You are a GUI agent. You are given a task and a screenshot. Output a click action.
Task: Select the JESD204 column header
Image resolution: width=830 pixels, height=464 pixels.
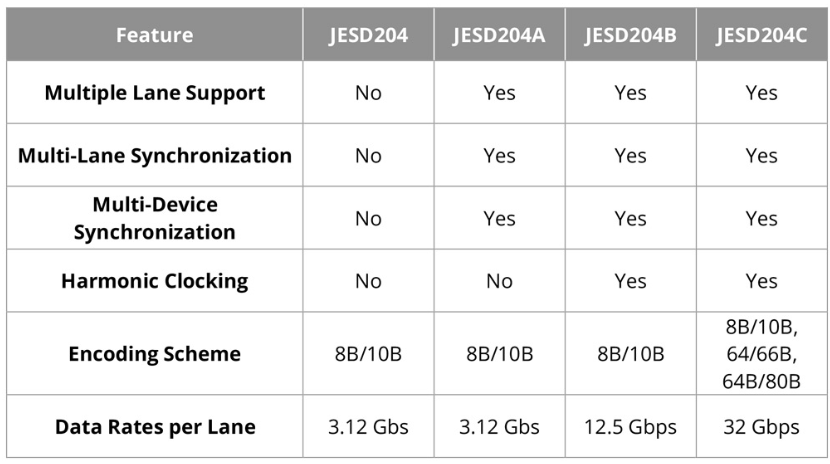pos(368,35)
